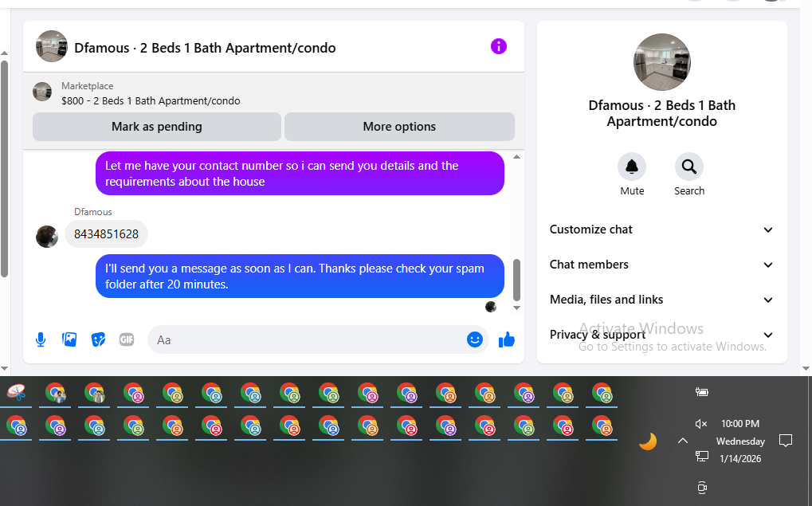Attach a photo using the image icon
This screenshot has width=812, height=506.
tap(69, 339)
